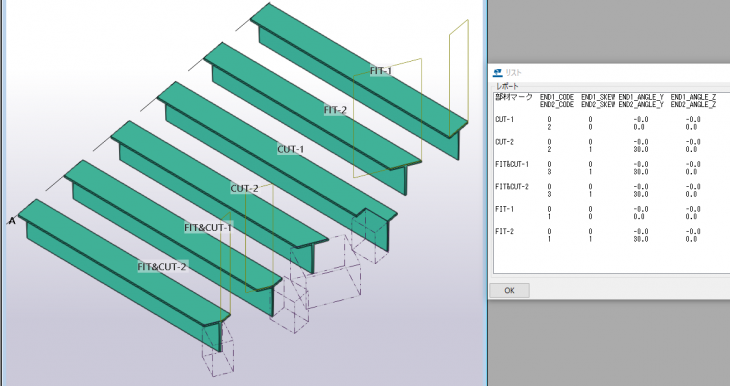Click the リスト window title text

point(514,73)
